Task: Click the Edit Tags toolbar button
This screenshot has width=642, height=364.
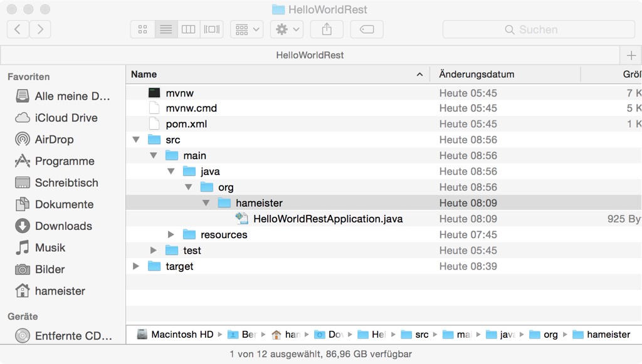Action: click(367, 29)
